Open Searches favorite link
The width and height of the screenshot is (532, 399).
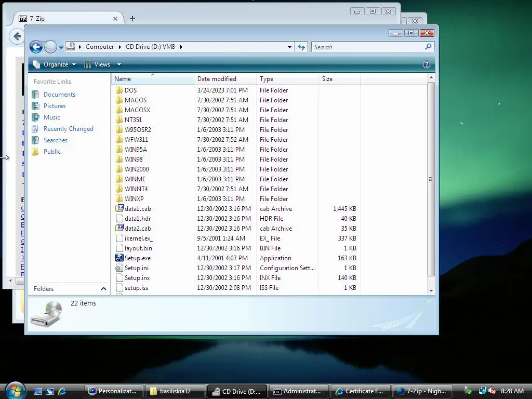pos(55,140)
